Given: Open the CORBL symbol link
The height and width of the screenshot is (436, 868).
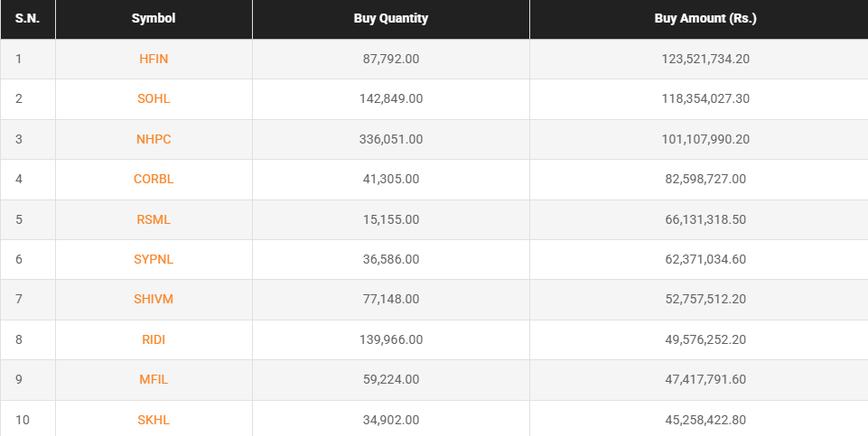Looking at the screenshot, I should [x=154, y=179].
